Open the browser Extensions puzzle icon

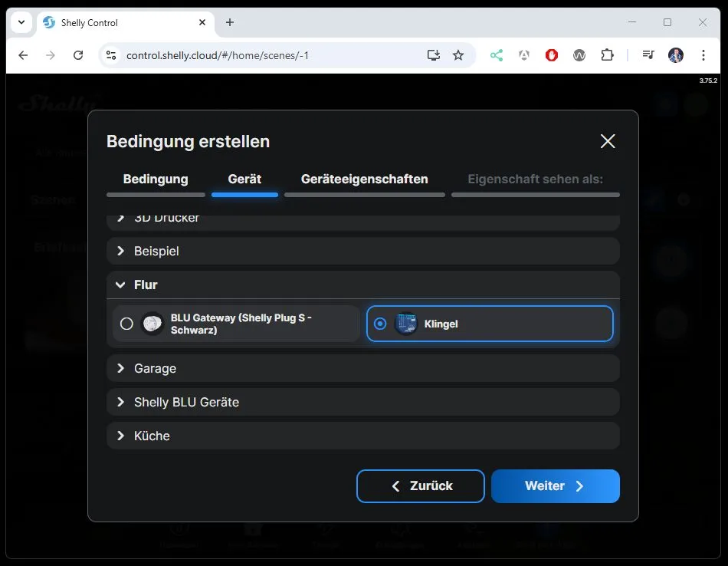tap(607, 55)
